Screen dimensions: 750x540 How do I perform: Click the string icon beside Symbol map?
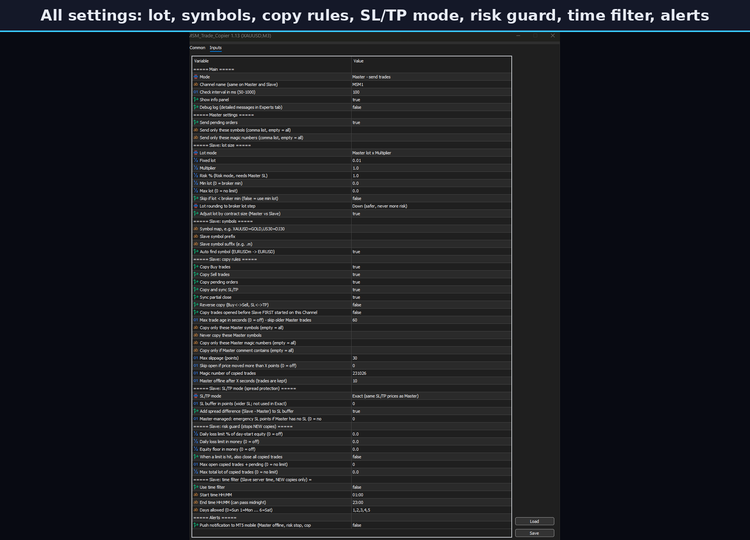(x=196, y=229)
